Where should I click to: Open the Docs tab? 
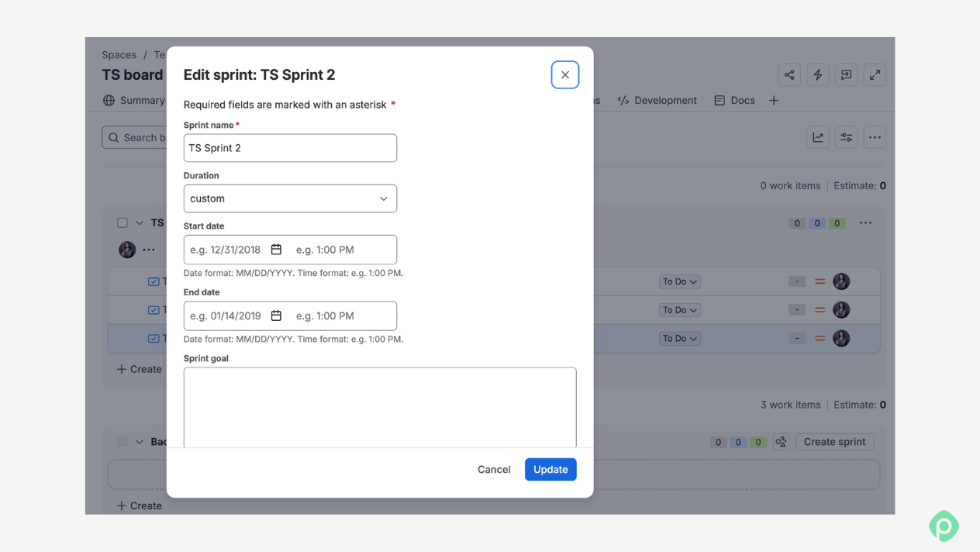click(x=734, y=101)
